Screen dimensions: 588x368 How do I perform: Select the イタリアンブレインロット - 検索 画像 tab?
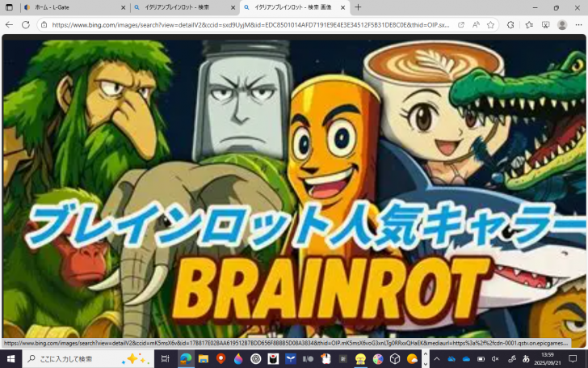(295, 7)
